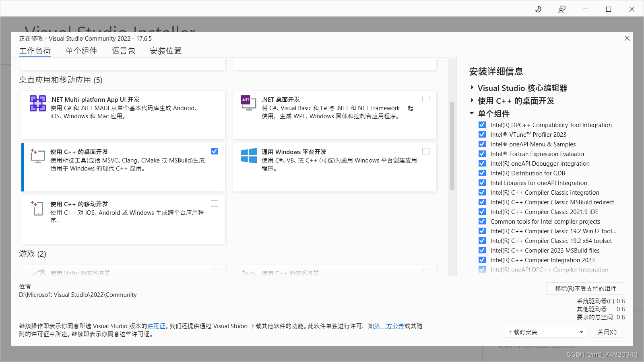Uncheck Intel oneAPI Menu & Samples
The width and height of the screenshot is (644, 362).
pos(482,144)
